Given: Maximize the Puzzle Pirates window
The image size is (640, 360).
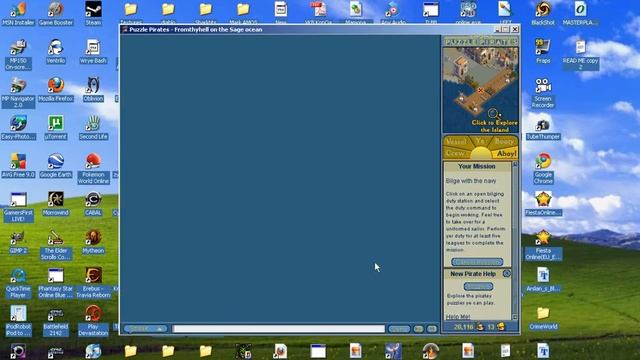Looking at the screenshot, I should 506,29.
